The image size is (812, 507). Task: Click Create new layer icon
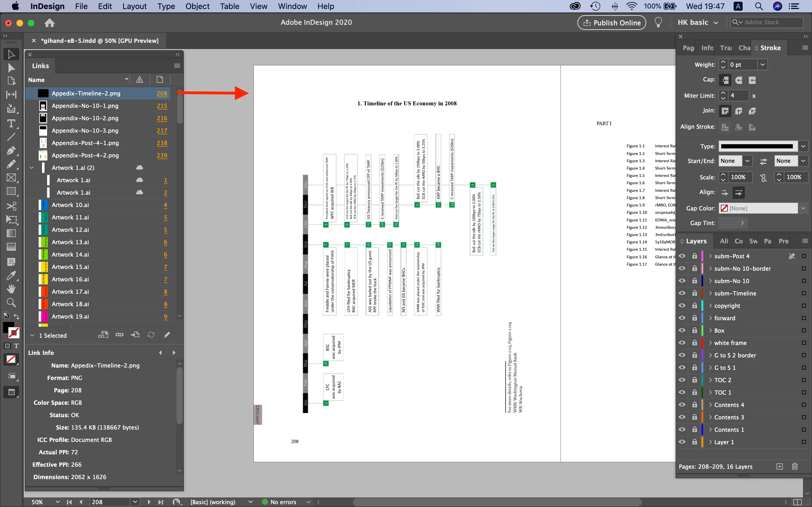[780, 466]
